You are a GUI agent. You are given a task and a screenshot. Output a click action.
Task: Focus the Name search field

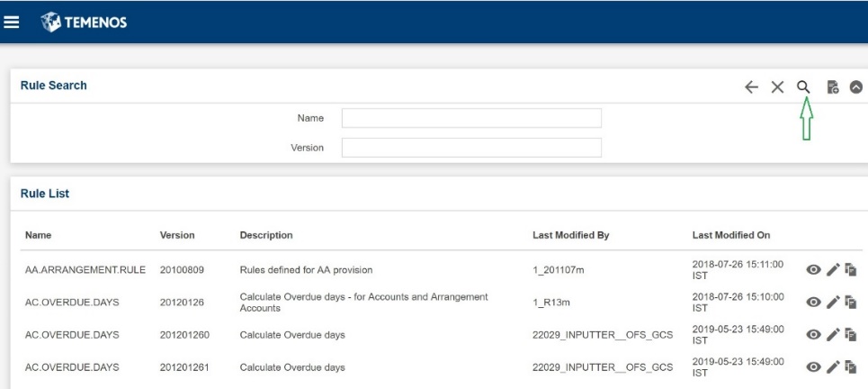coord(471,118)
